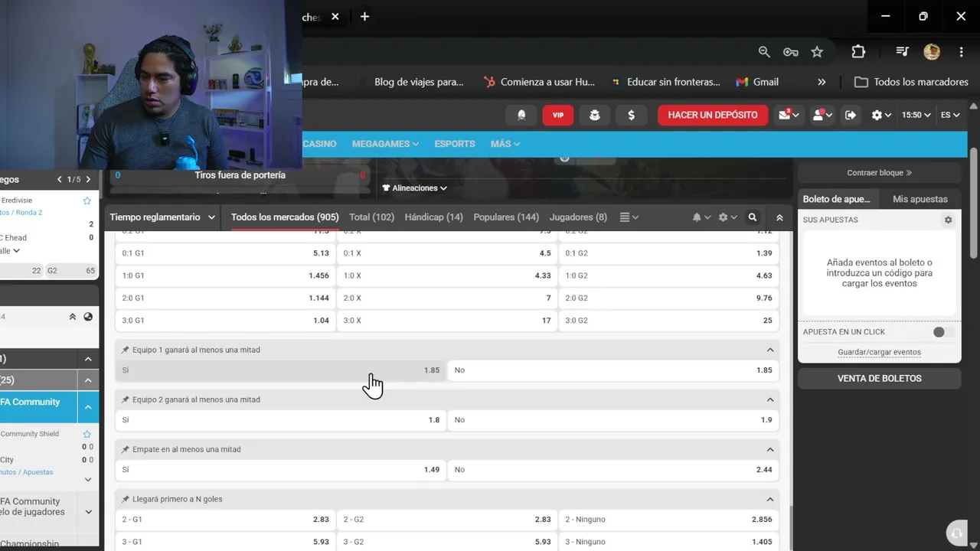The image size is (980, 551).
Task: Collapse the Equipo 2 ganará al menos una mitad market
Action: tap(770, 399)
